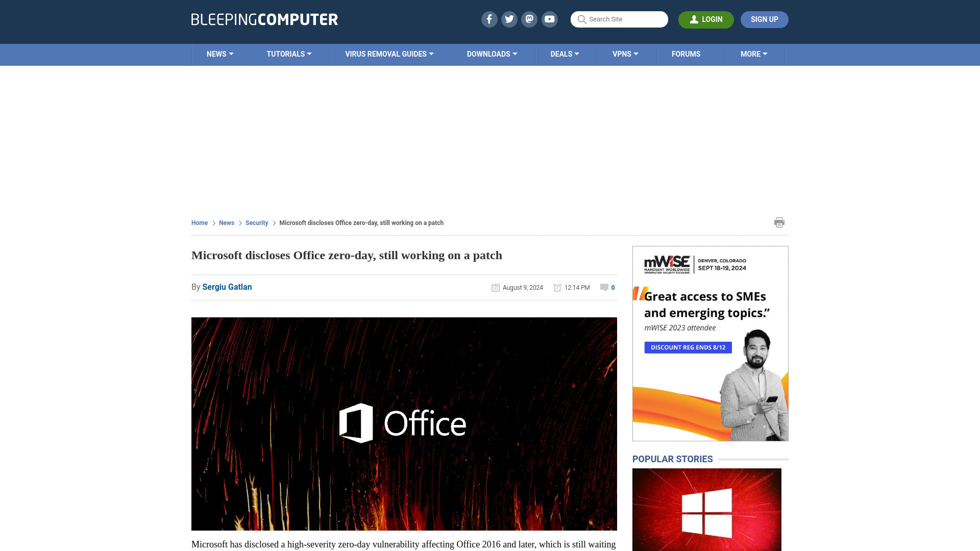Image resolution: width=980 pixels, height=551 pixels.
Task: Click the LOGIN button
Action: [706, 19]
